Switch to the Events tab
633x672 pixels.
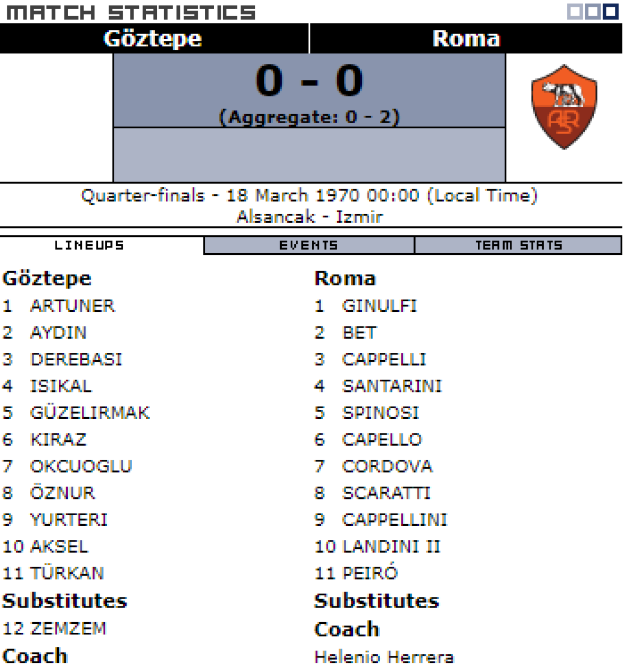(309, 245)
